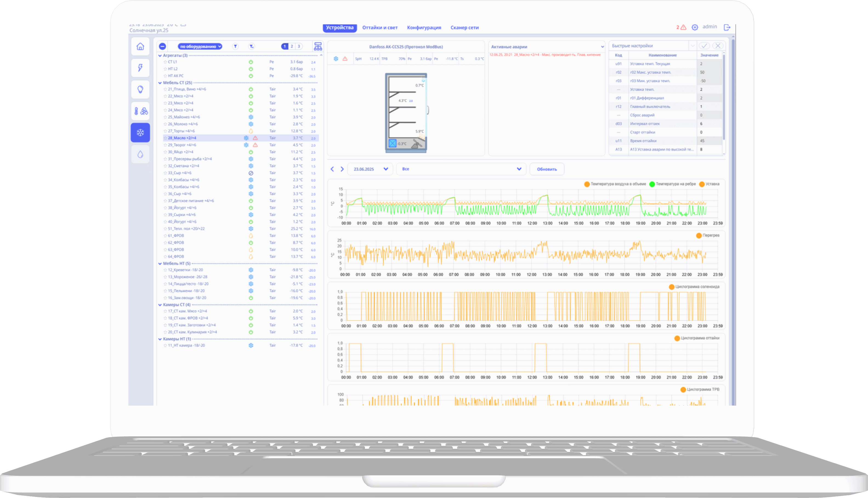Switch to the Оттайки и свет tab

(380, 28)
